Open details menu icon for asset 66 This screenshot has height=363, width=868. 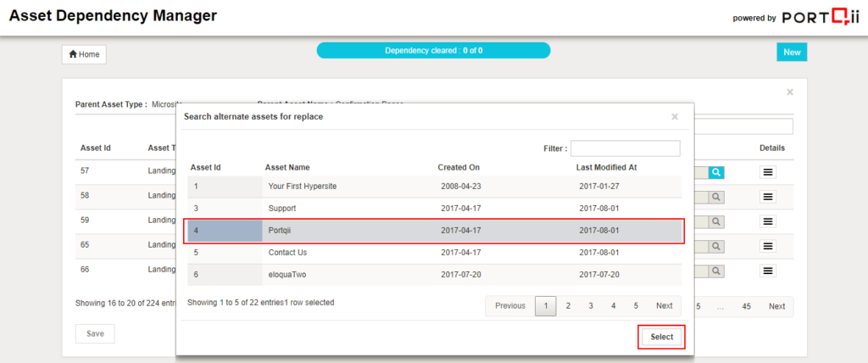[768, 271]
